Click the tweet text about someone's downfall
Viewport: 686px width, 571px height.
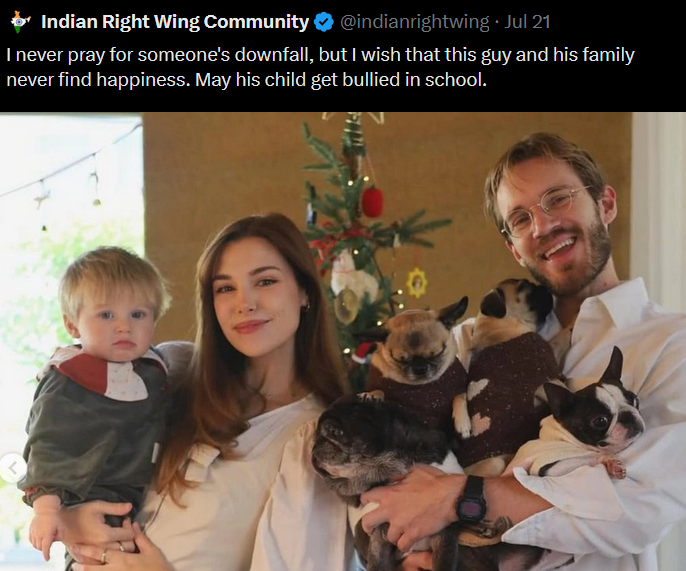pyautogui.click(x=320, y=67)
